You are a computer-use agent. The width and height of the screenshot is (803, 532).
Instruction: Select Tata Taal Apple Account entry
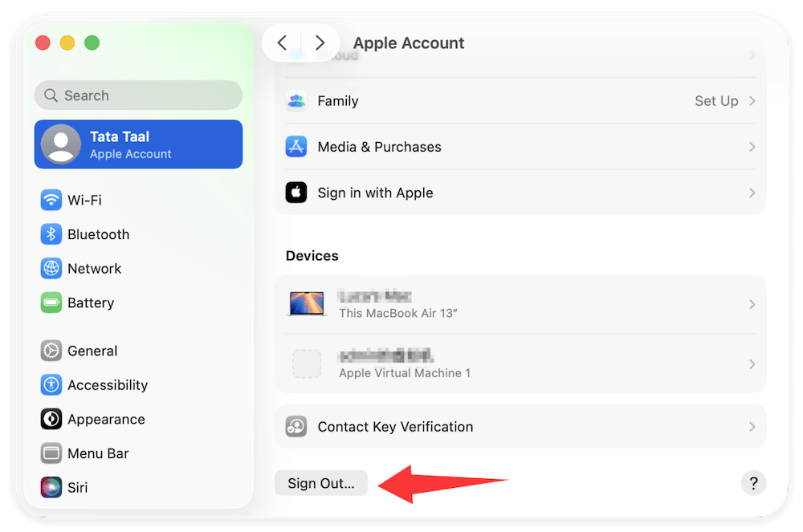tap(138, 144)
